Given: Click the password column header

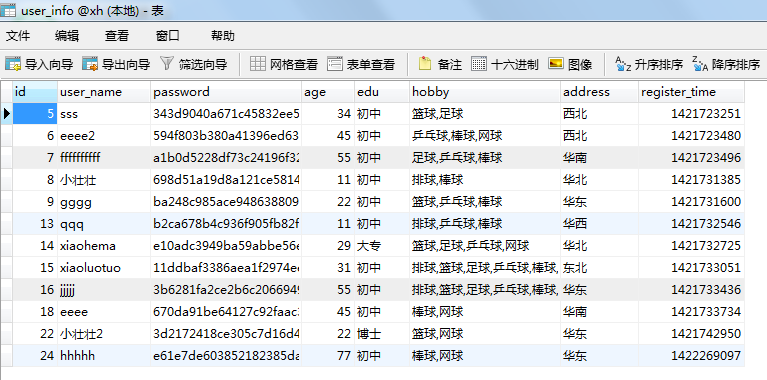Looking at the screenshot, I should point(226,92).
